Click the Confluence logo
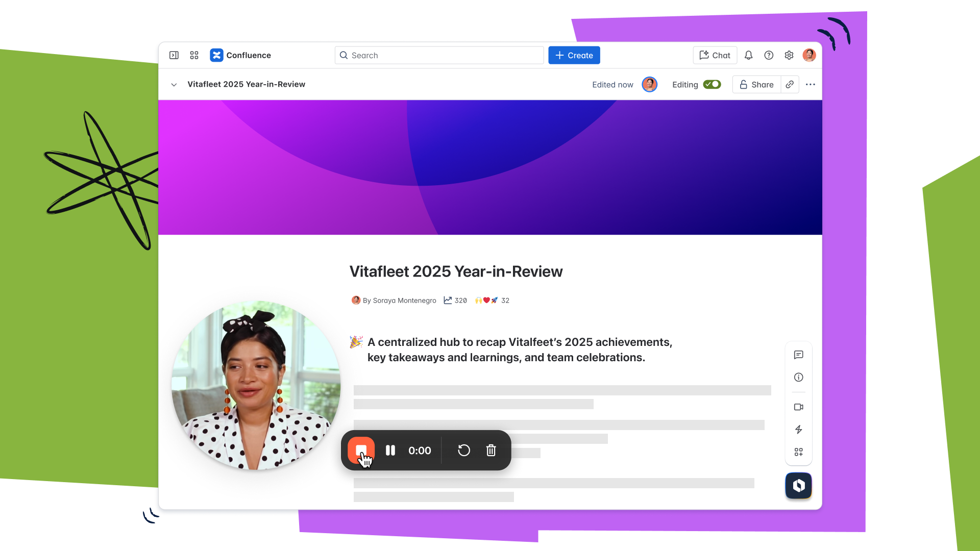 [216, 55]
